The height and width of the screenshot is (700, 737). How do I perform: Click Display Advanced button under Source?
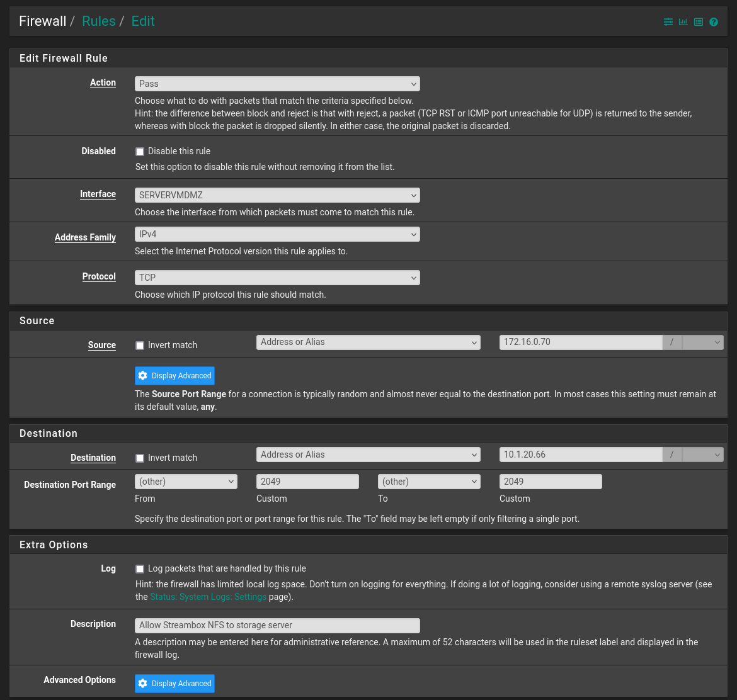pyautogui.click(x=175, y=376)
